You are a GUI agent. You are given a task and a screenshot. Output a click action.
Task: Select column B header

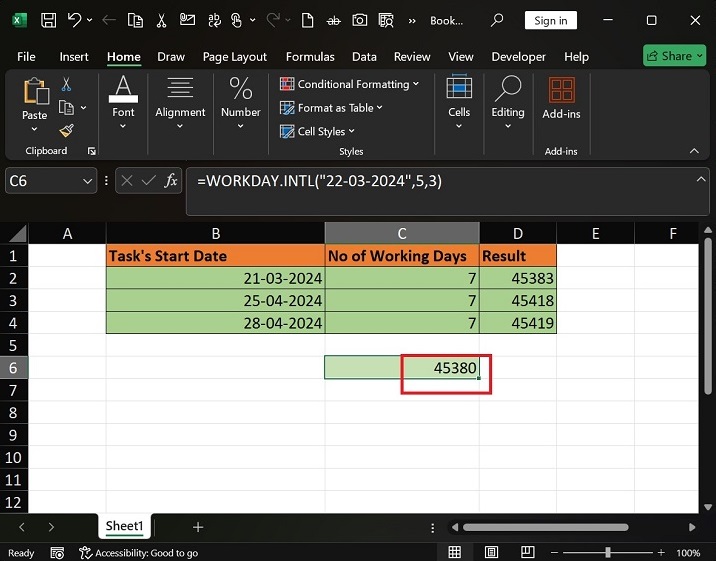click(216, 233)
